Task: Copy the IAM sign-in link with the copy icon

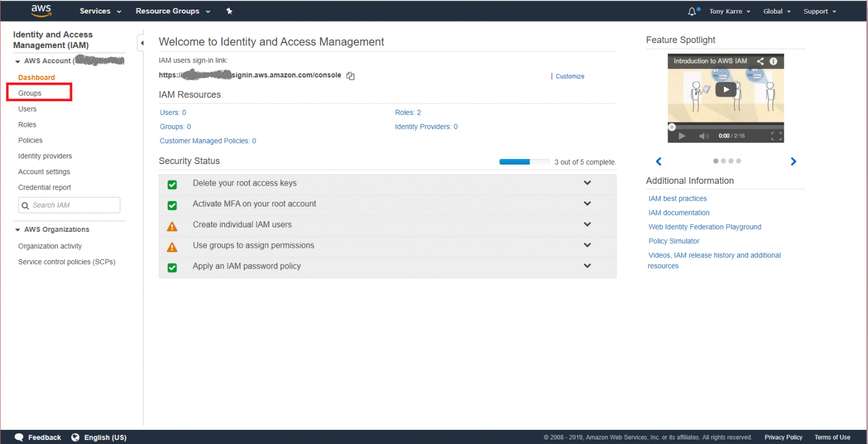Action: point(350,75)
